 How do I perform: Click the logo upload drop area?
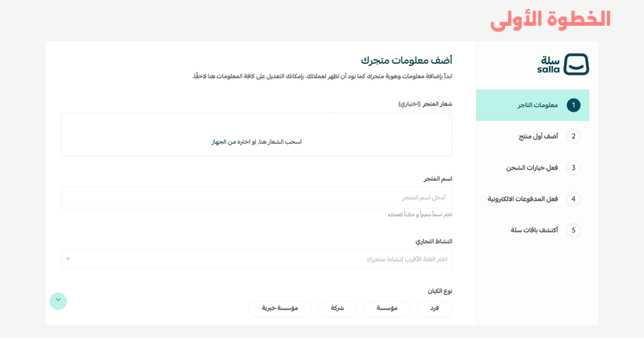click(257, 134)
